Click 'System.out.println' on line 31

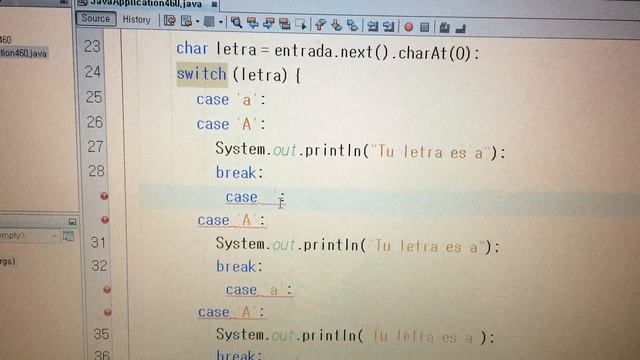(288, 244)
